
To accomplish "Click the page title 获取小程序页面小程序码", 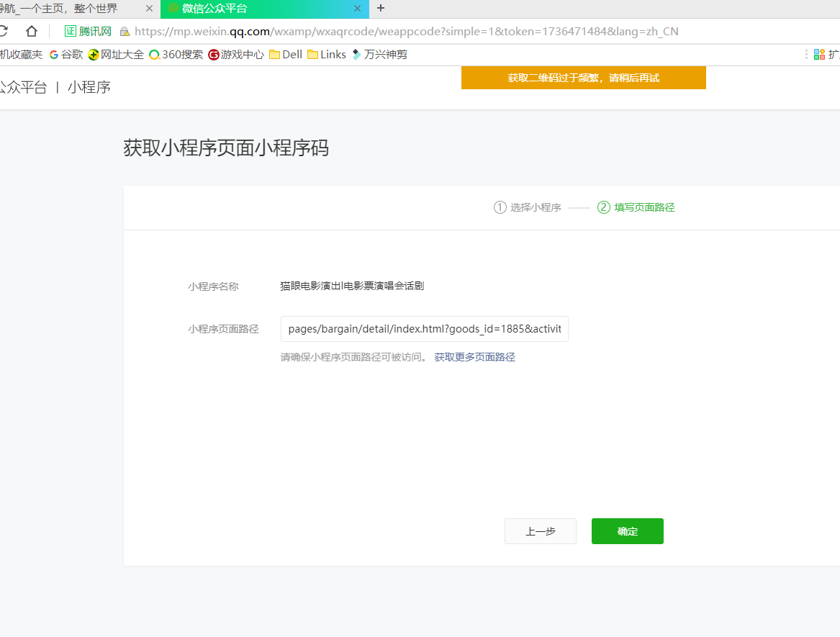I will point(226,148).
